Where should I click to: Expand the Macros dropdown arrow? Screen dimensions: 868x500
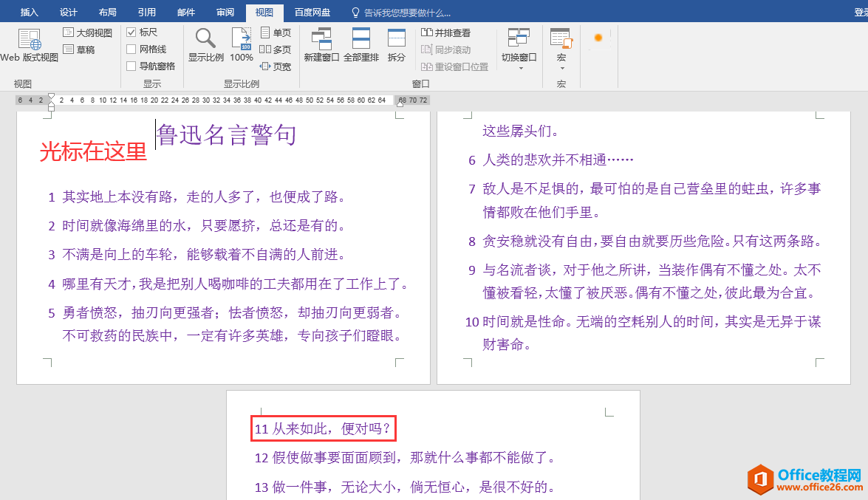tap(562, 69)
